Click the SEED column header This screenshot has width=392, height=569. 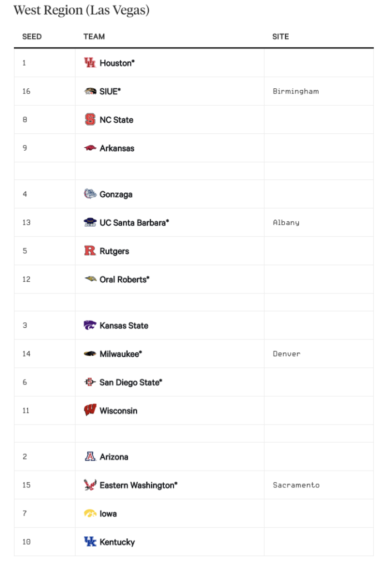pyautogui.click(x=32, y=37)
